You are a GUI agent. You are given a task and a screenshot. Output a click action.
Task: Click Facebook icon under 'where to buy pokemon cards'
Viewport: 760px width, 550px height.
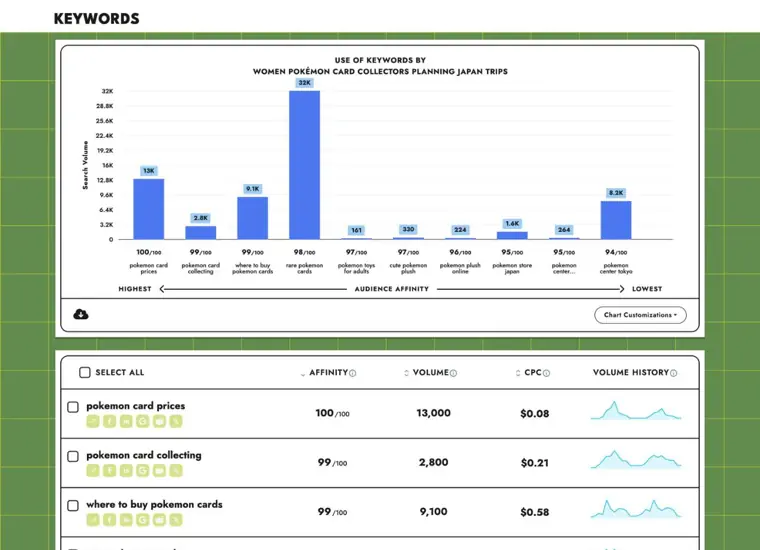point(110,520)
